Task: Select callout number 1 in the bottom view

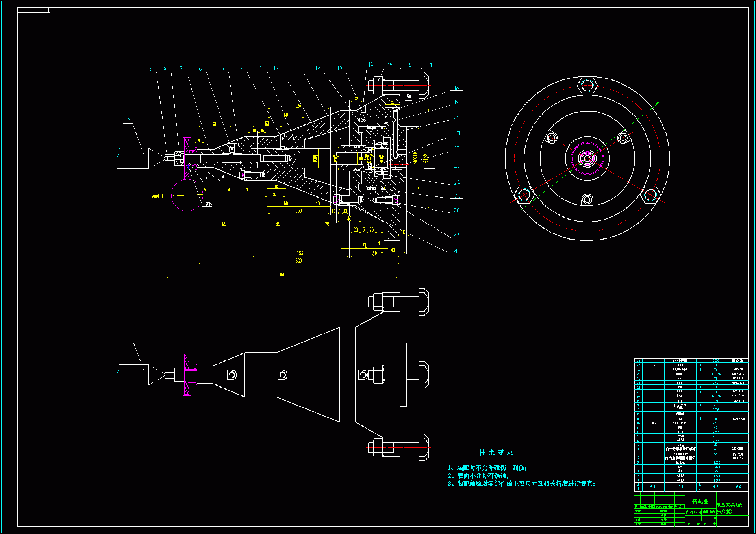Action: tap(128, 338)
